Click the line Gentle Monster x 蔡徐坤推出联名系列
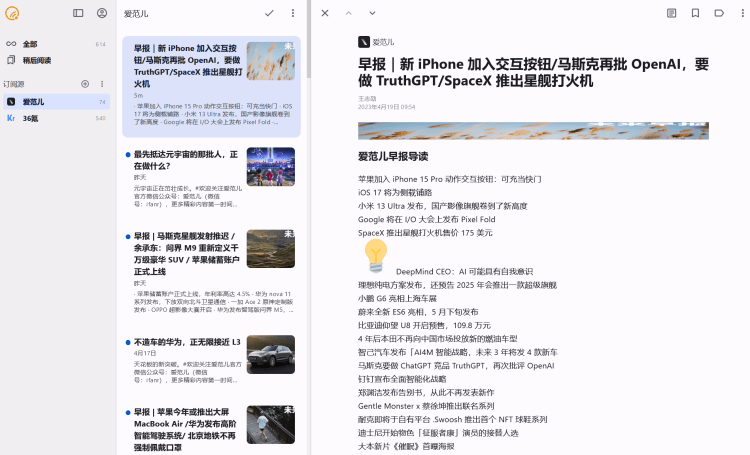 tap(426, 406)
